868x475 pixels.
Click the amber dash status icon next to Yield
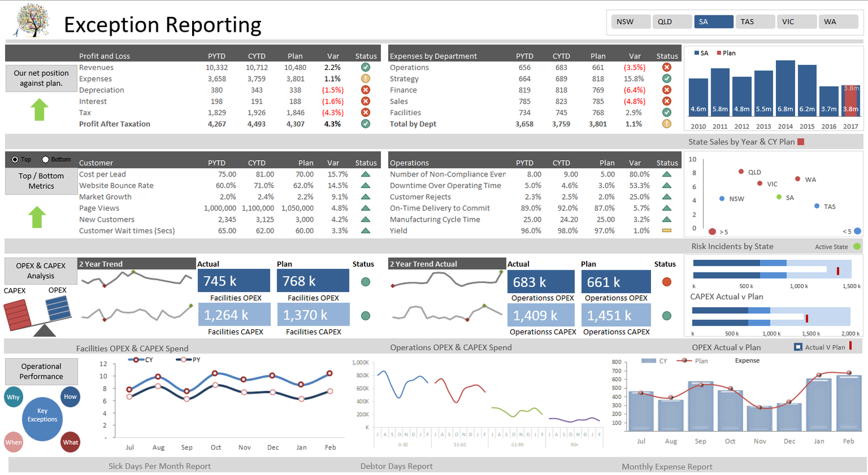666,230
